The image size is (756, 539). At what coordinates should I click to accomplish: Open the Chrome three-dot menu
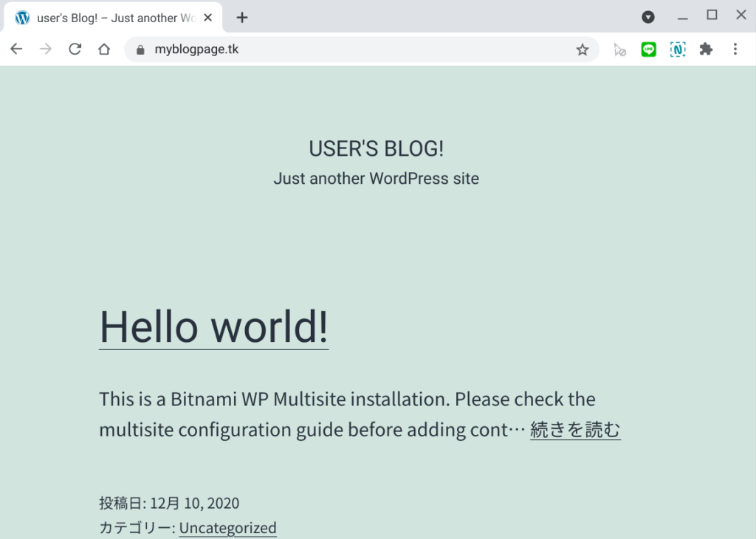[x=735, y=49]
